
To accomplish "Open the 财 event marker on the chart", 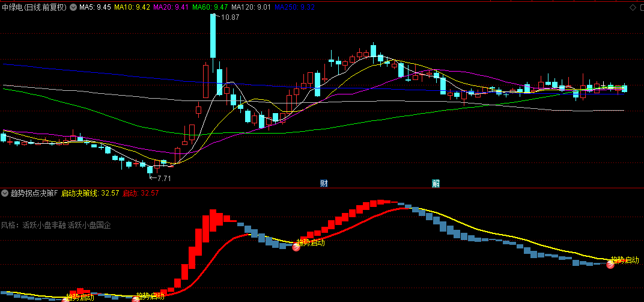I will [x=324, y=183].
